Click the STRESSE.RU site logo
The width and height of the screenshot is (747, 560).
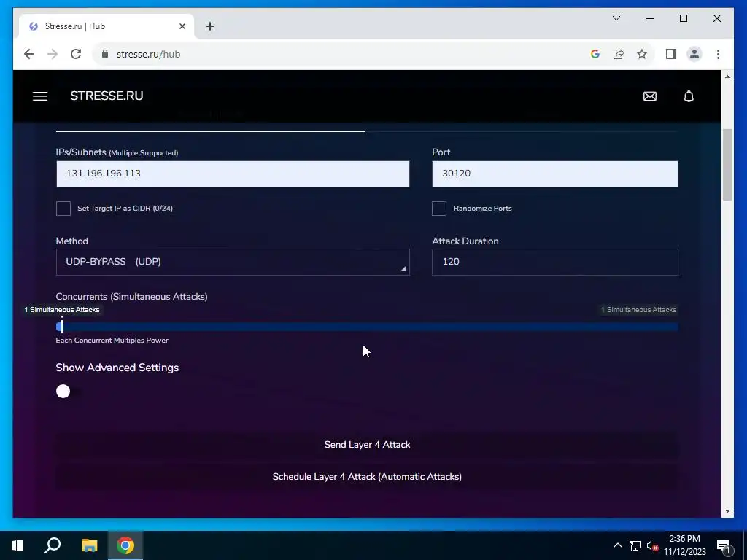tap(107, 96)
